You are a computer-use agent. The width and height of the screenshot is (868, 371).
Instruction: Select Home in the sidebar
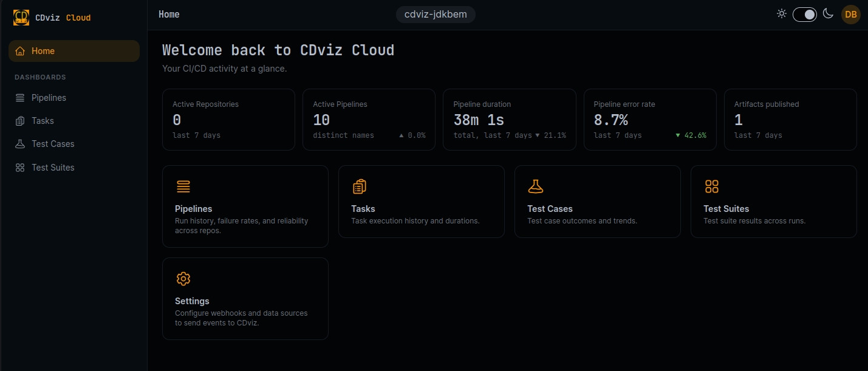pyautogui.click(x=74, y=51)
